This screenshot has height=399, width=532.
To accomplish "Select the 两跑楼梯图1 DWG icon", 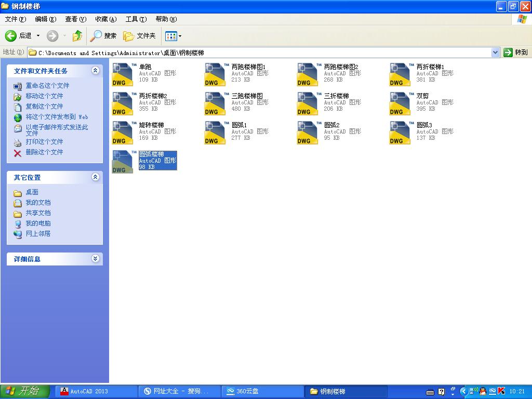I will tap(215, 75).
